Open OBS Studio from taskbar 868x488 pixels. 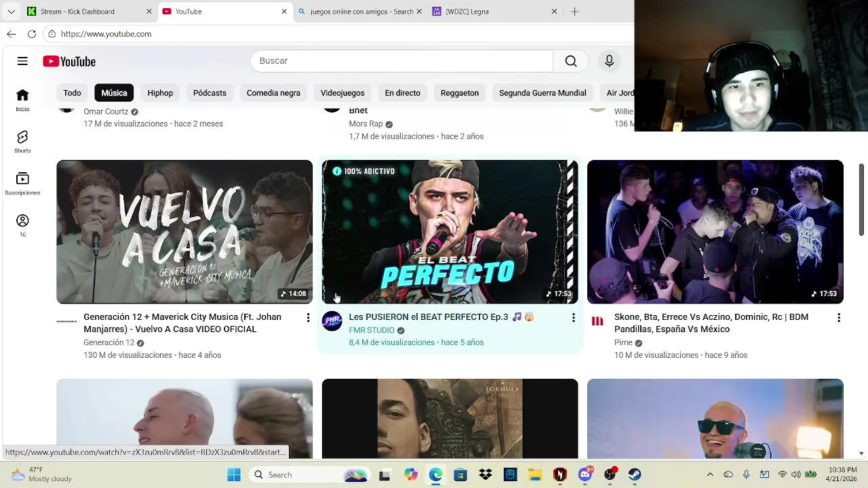(x=610, y=474)
